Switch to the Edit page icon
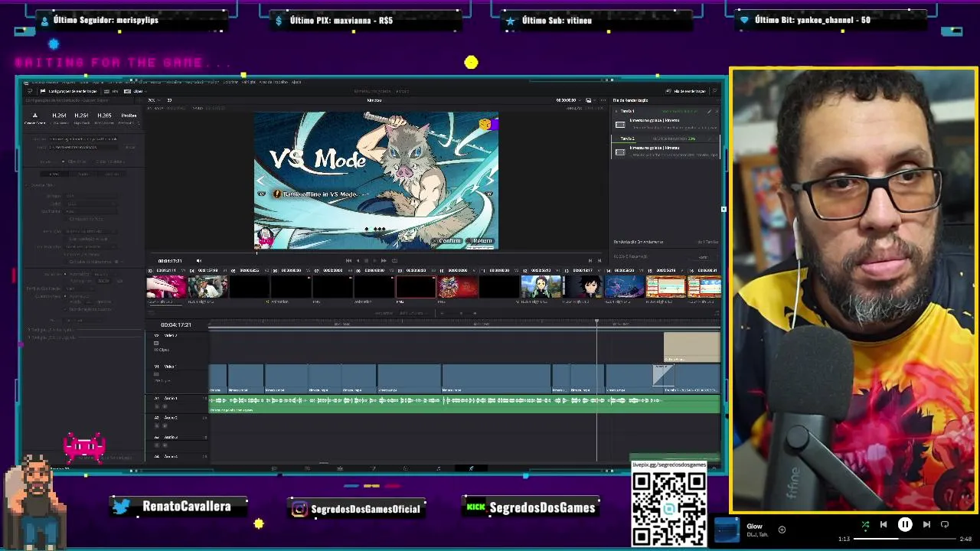The image size is (980, 551). coord(340,468)
